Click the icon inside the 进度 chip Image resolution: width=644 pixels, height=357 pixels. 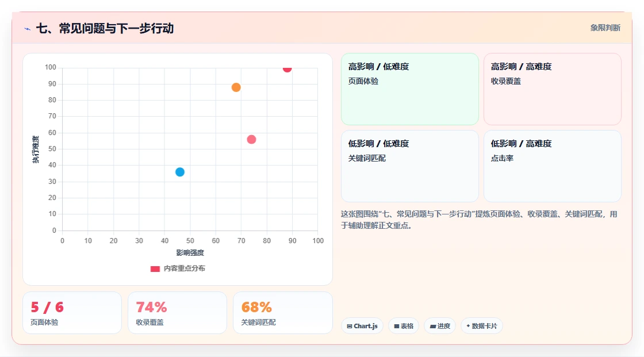click(433, 326)
